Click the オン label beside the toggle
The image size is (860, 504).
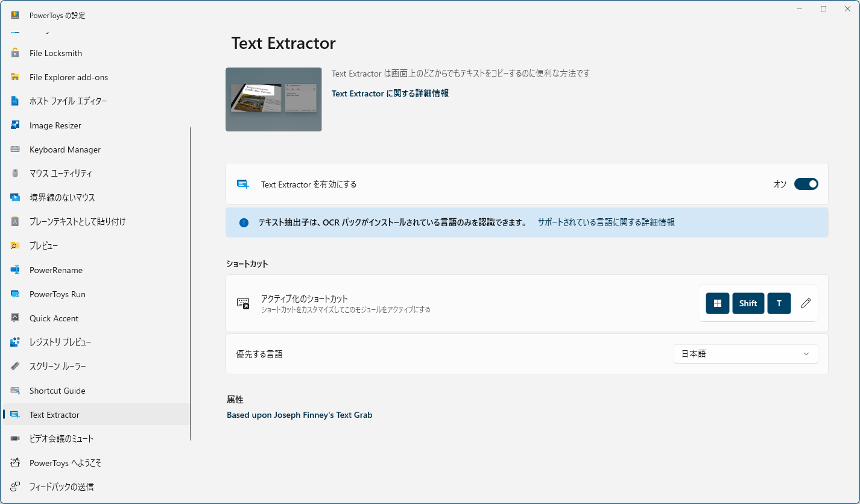pos(780,184)
